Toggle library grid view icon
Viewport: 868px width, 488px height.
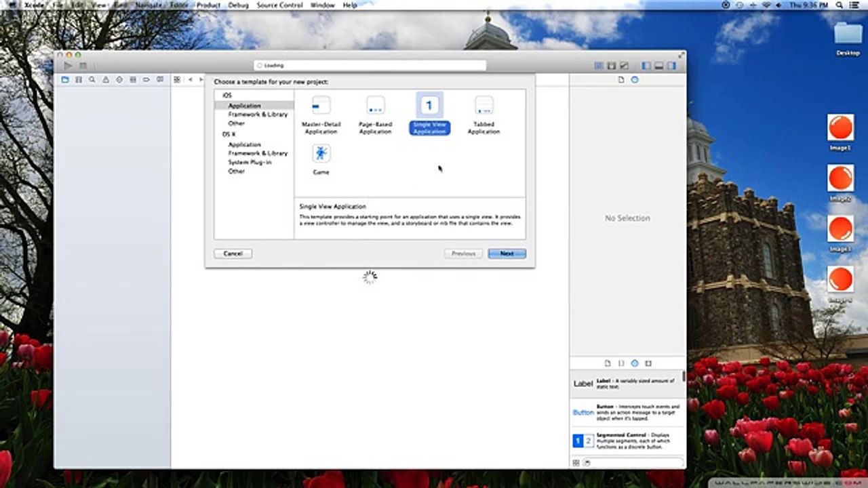click(576, 462)
